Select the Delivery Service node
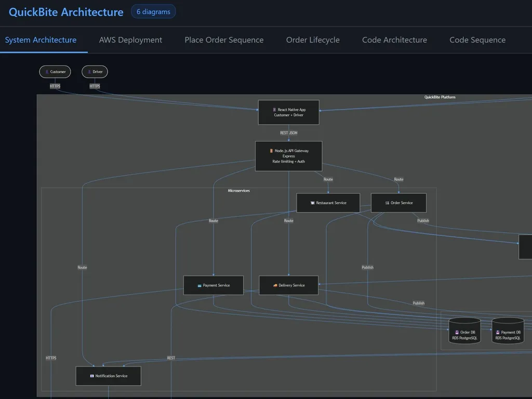 click(289, 285)
